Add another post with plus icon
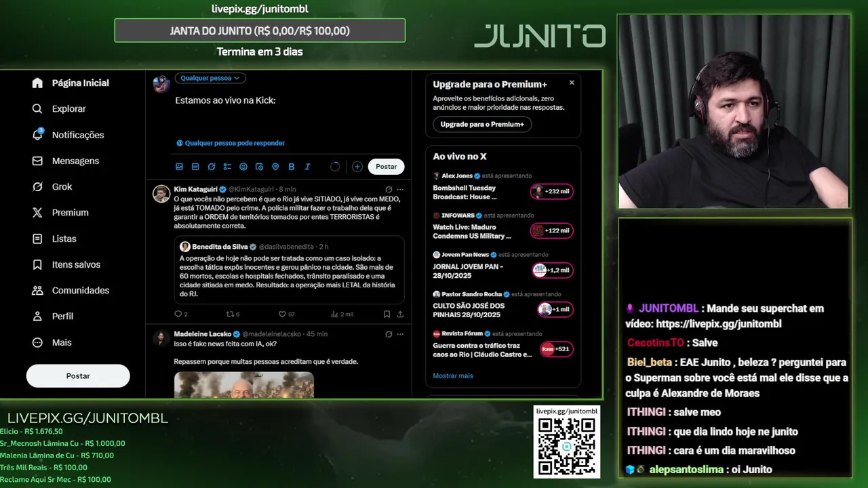 [x=357, y=167]
